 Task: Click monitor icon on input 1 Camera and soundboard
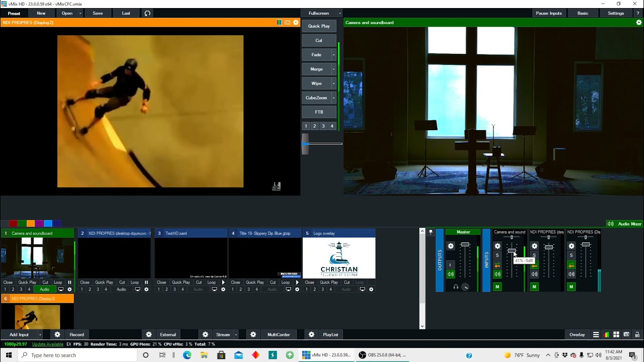[61, 290]
